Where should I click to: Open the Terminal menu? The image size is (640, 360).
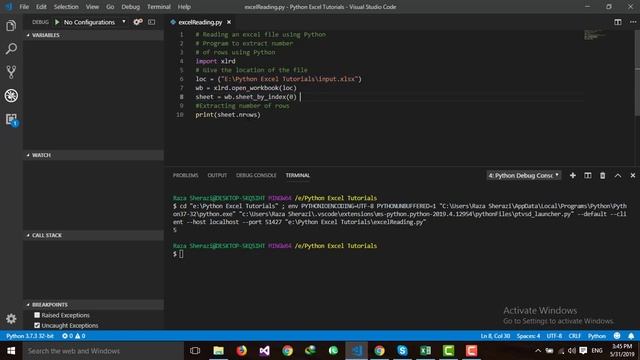[159, 7]
